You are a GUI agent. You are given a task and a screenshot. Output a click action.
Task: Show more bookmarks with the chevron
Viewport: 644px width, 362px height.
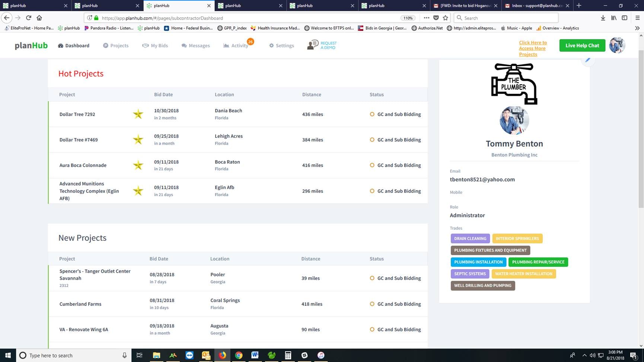(x=637, y=28)
